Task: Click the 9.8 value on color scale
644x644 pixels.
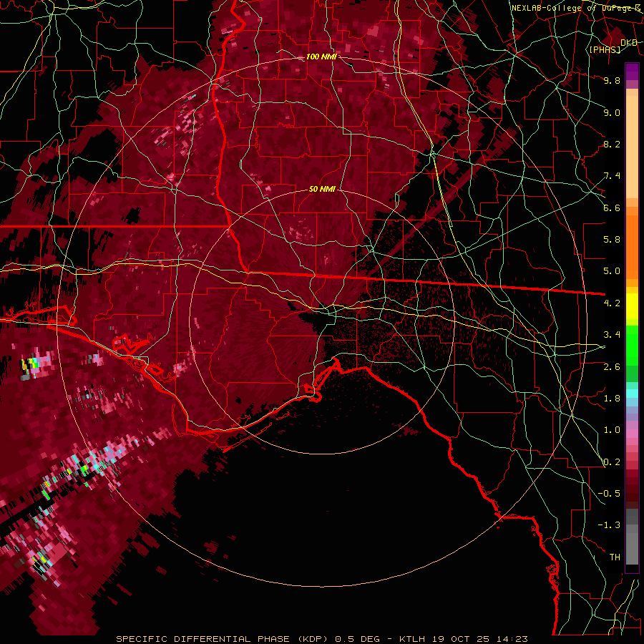Action: click(x=612, y=80)
